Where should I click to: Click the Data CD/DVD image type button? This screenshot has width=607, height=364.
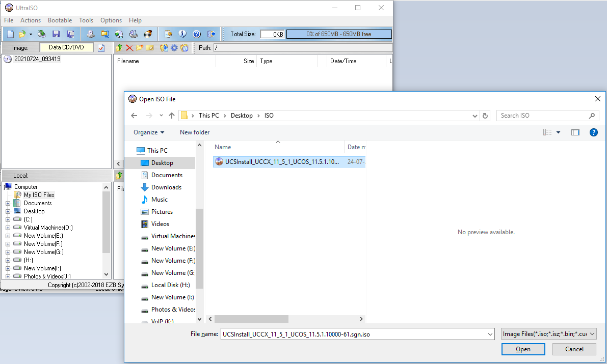67,47
